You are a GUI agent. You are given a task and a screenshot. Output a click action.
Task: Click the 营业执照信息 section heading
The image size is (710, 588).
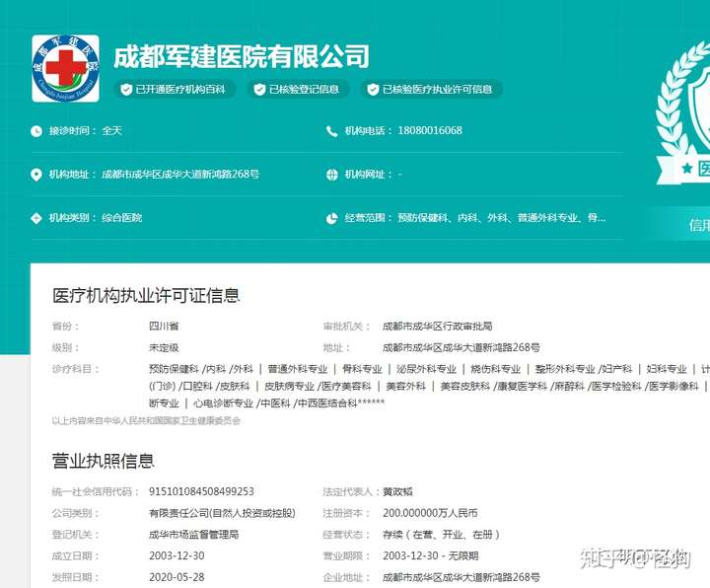(104, 461)
